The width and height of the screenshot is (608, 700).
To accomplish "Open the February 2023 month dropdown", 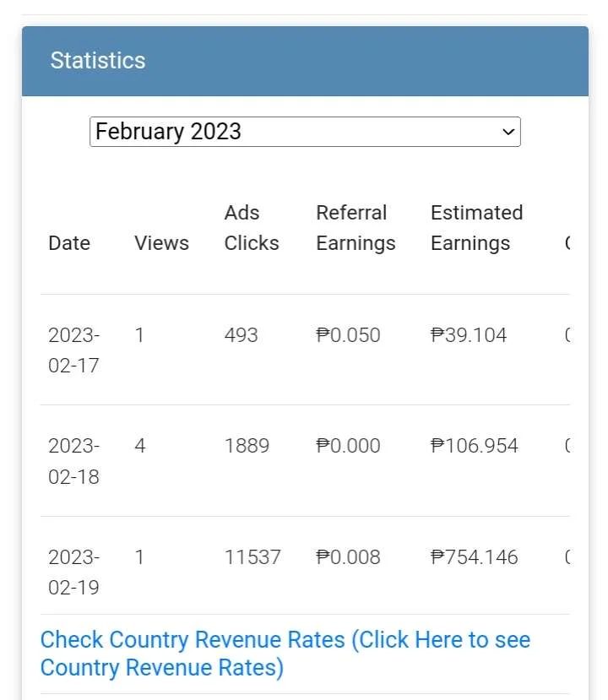I will (305, 132).
